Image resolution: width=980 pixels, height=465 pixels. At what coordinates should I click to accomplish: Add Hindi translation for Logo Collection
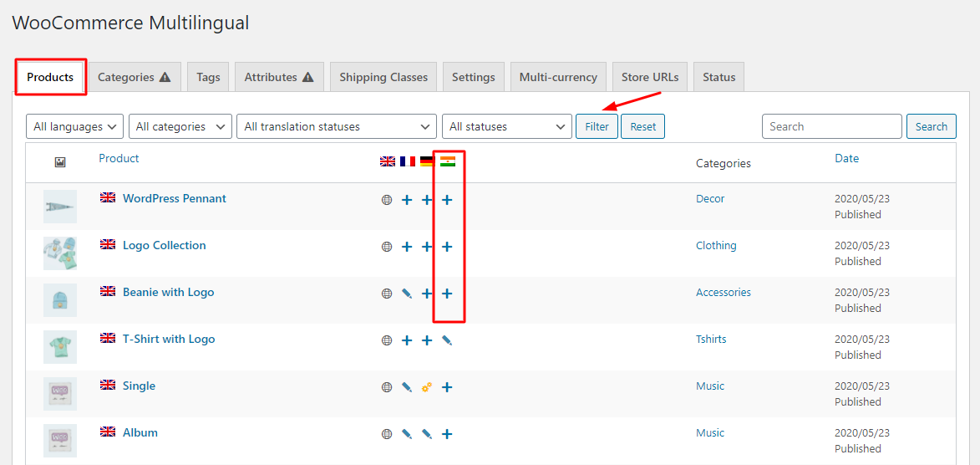(447, 248)
